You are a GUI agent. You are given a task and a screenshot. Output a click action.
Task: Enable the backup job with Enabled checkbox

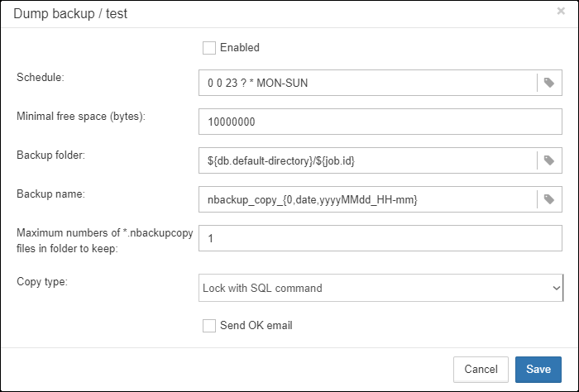click(x=209, y=48)
